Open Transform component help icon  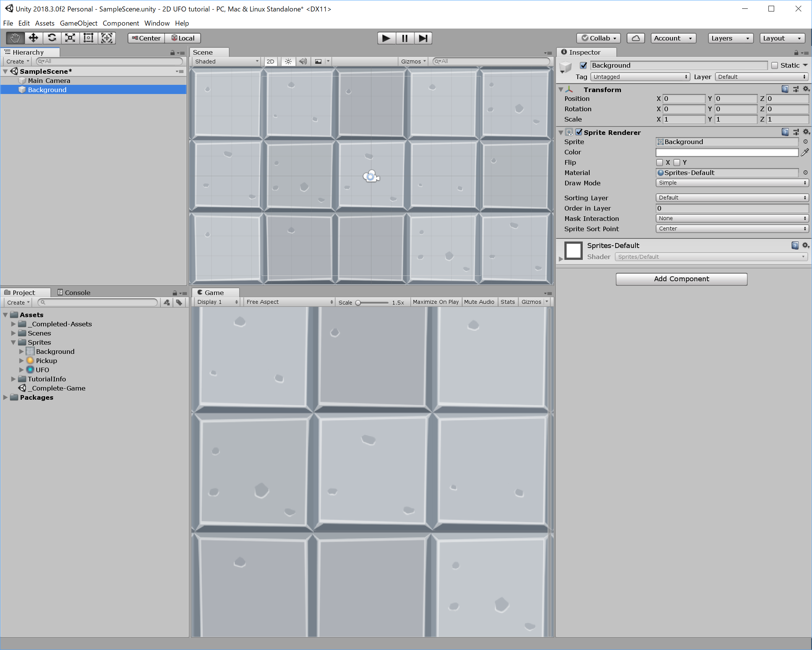(785, 89)
